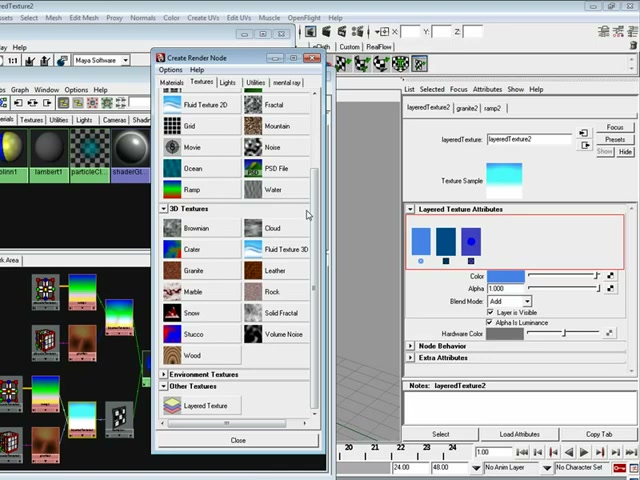The image size is (640, 480).
Task: Click the Stucco texture icon
Action: click(172, 334)
